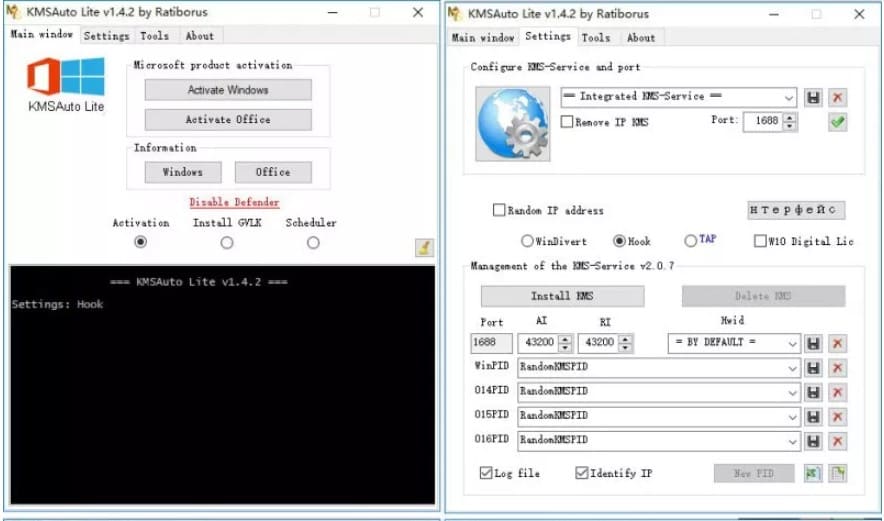Click app title icon of left KMSAuto window

point(13,12)
